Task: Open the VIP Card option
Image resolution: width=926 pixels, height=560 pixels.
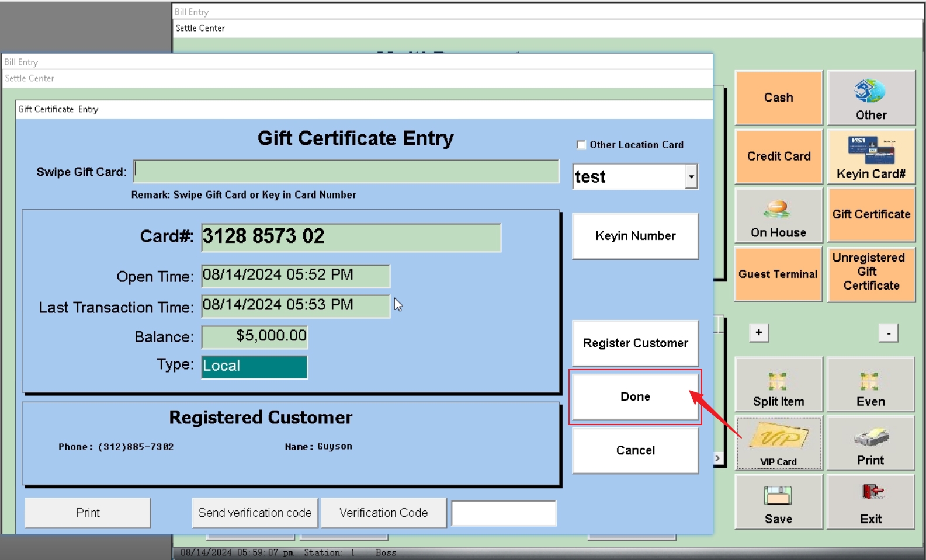Action: click(778, 443)
